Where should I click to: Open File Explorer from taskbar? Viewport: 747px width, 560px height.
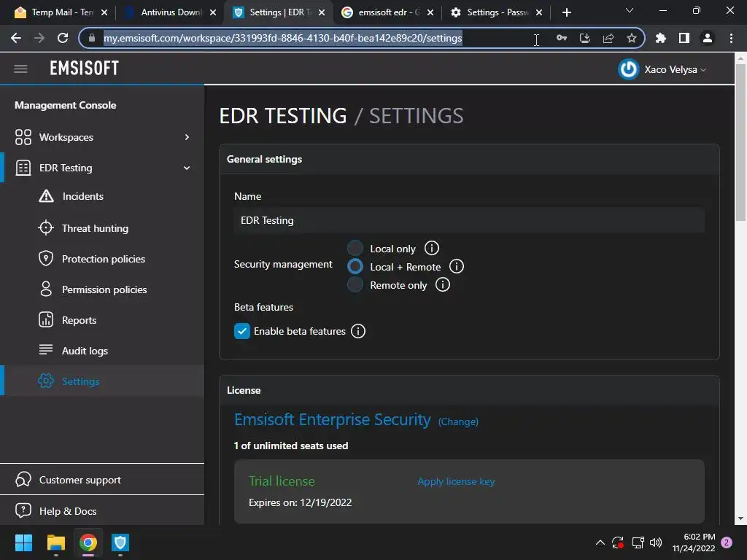[x=55, y=542]
